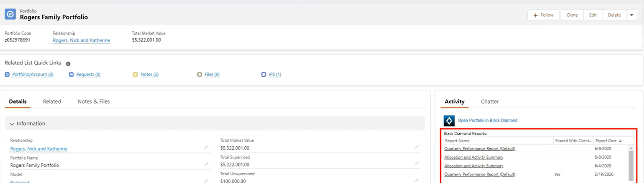Open Files (0) quick link

pyautogui.click(x=212, y=75)
